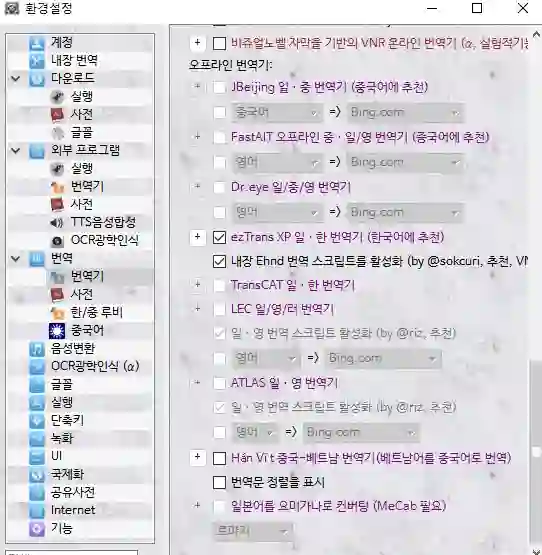This screenshot has height=555, width=542.
Task: Expand ezTrans XP options with plus button
Action: point(198,237)
